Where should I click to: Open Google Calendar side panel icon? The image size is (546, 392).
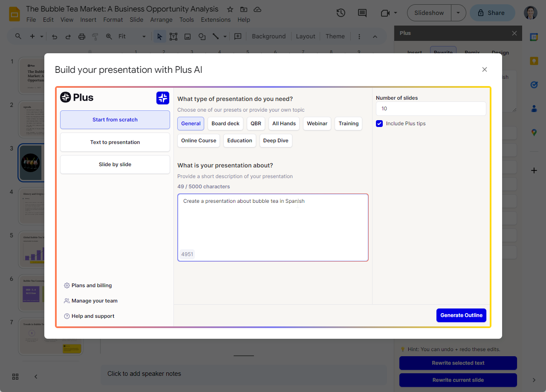[x=534, y=37]
